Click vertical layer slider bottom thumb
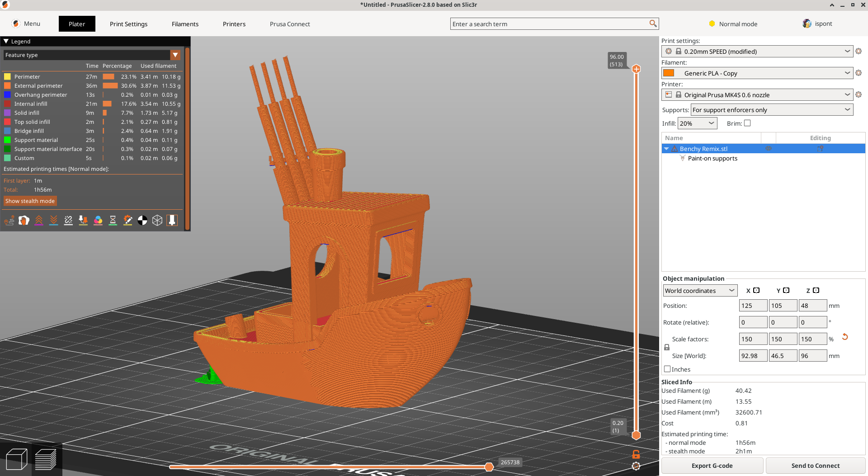 [x=636, y=435]
